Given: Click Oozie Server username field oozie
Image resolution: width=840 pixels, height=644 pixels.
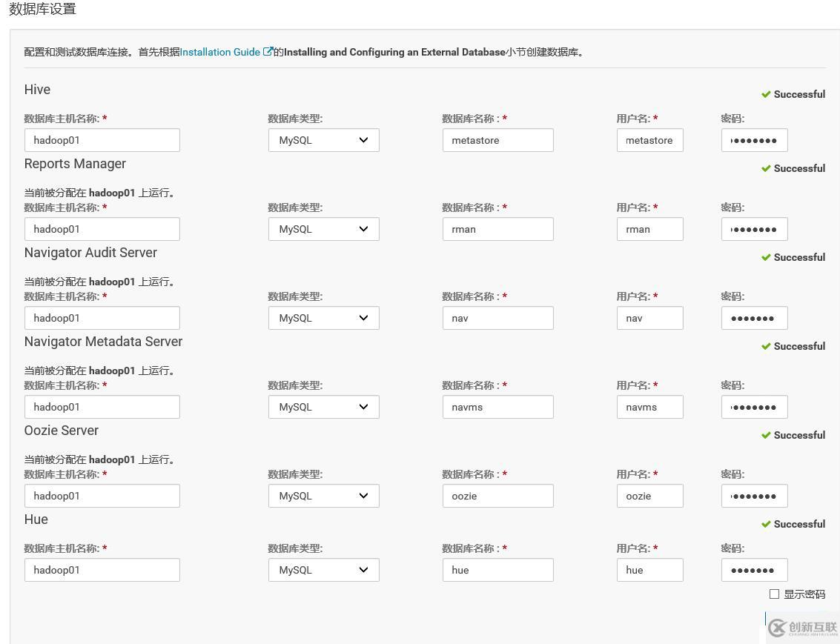Looking at the screenshot, I should coord(649,496).
